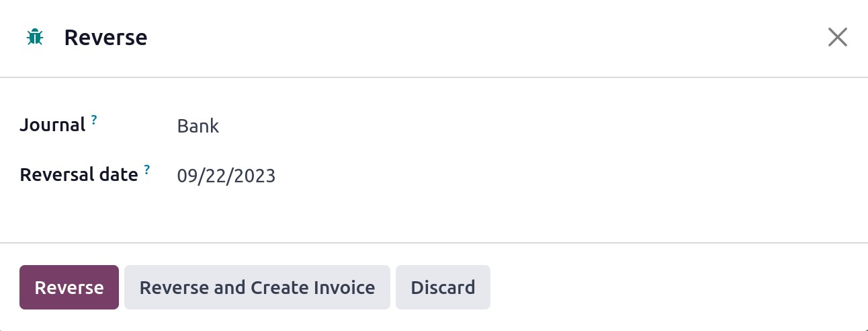Click the Reverse dialog title text
This screenshot has height=331, width=868.
point(105,38)
